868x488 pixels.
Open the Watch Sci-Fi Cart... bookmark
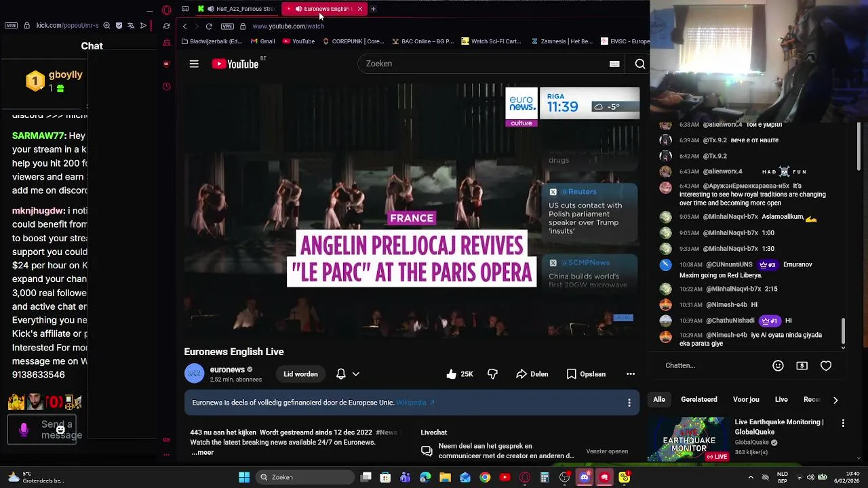491,41
